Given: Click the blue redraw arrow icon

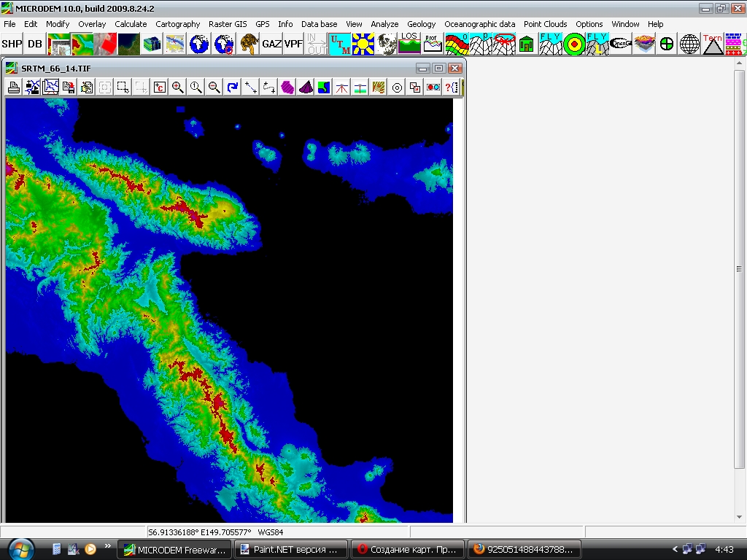Looking at the screenshot, I should [233, 87].
